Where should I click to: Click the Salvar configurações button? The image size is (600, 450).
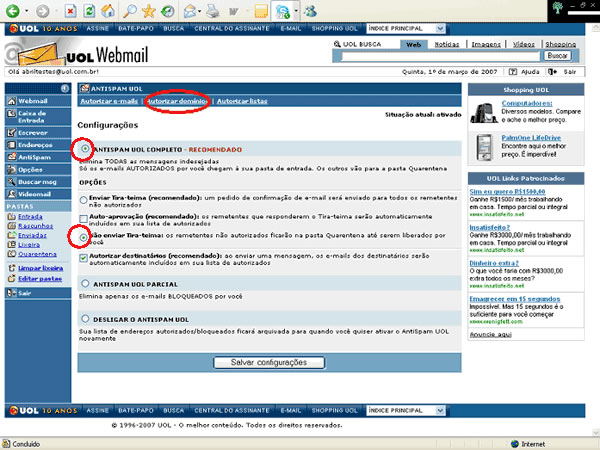[270, 362]
